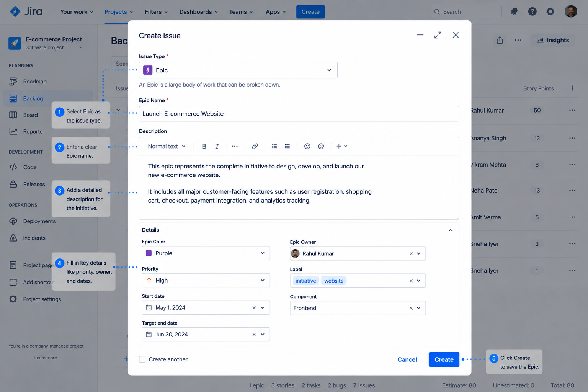Insert numbered list in description
The image size is (588, 392).
point(287,146)
